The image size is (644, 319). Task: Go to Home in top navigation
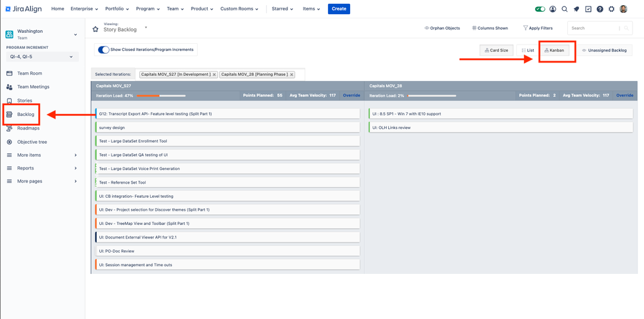(57, 8)
